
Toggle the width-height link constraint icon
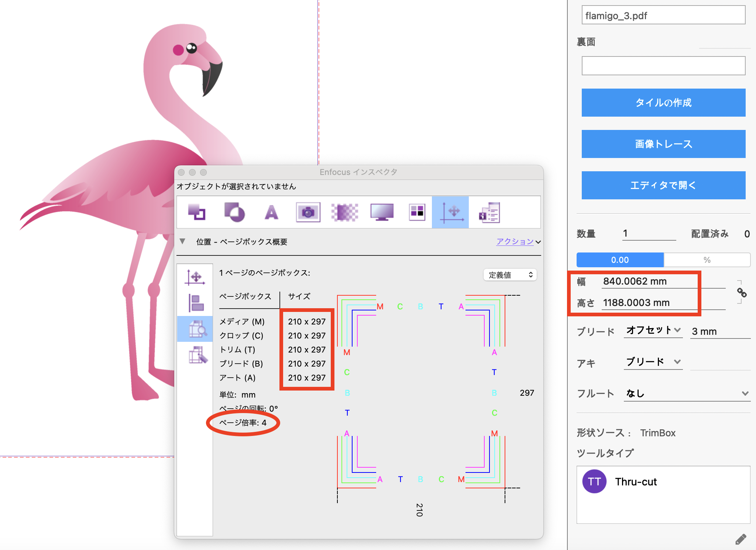click(x=742, y=293)
